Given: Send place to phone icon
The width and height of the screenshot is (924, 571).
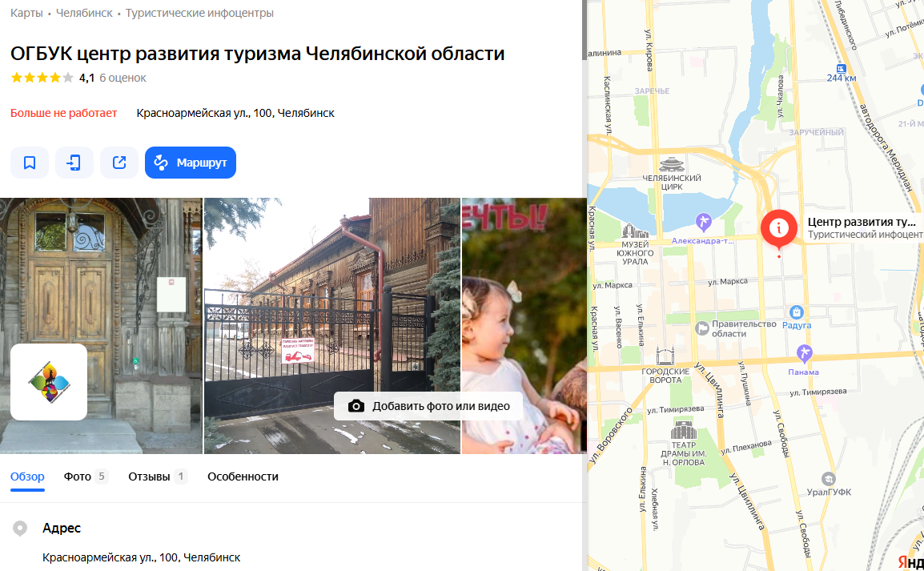Looking at the screenshot, I should [74, 163].
